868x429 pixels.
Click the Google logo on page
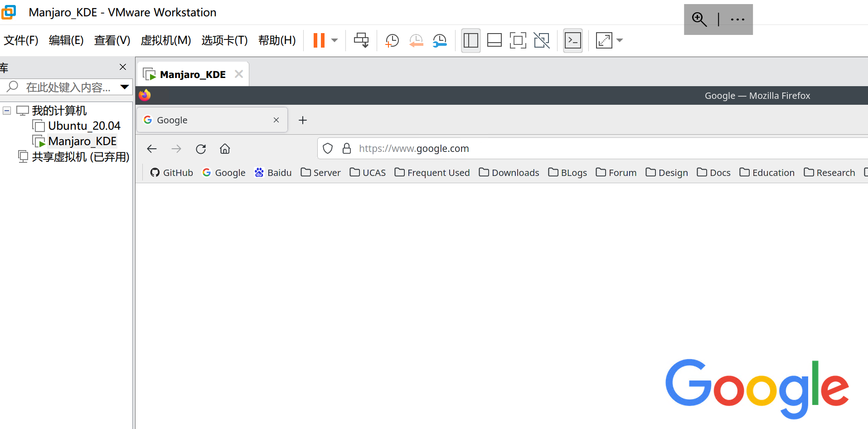tap(757, 389)
